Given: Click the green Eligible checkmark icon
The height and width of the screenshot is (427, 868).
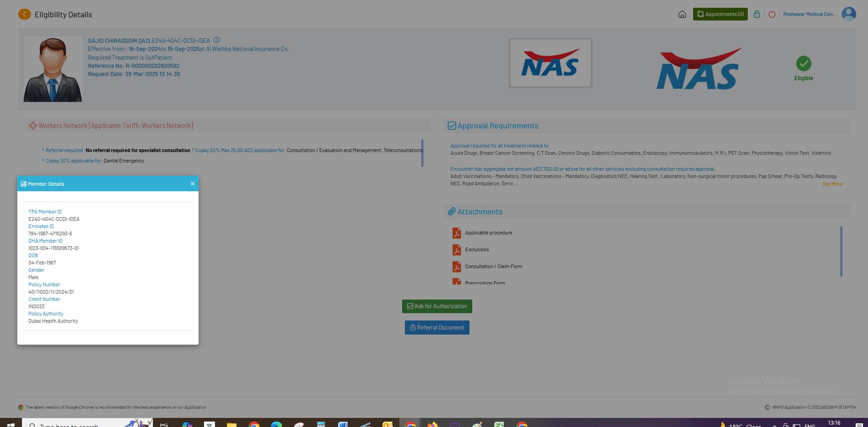Looking at the screenshot, I should [x=803, y=64].
